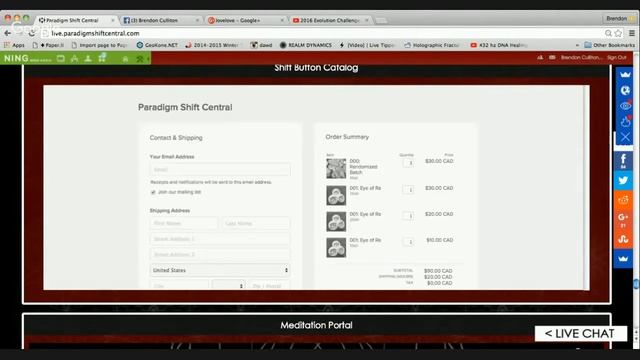
Task: Open a new browser tab
Action: pos(381,20)
